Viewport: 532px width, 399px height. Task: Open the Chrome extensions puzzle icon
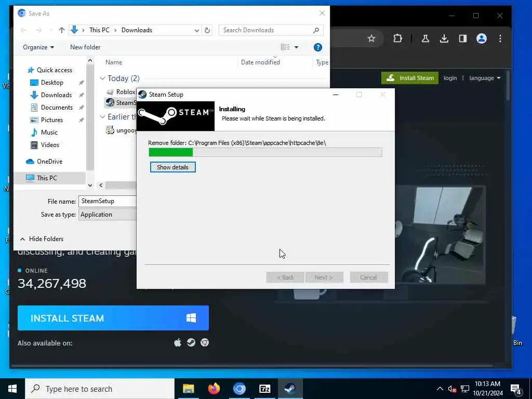[x=397, y=38]
